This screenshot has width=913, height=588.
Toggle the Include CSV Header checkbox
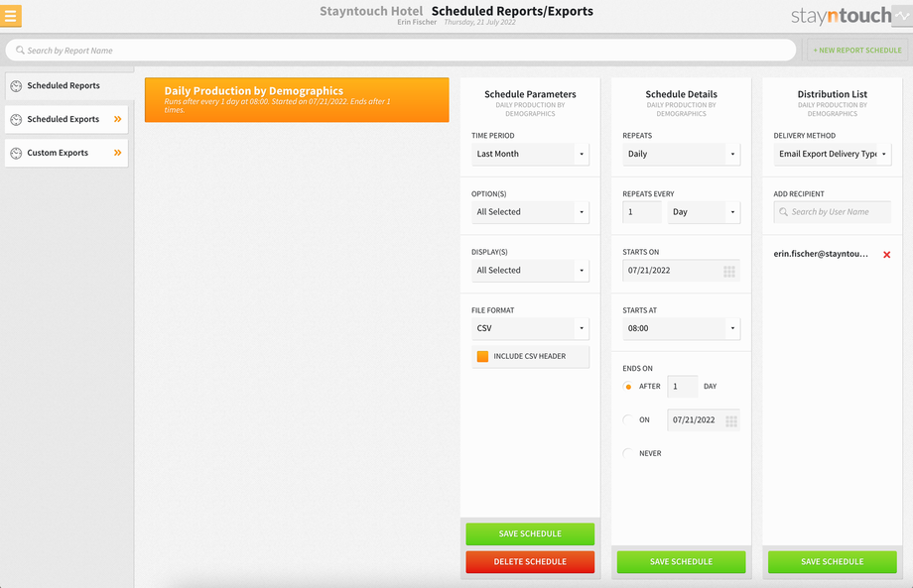click(x=482, y=357)
